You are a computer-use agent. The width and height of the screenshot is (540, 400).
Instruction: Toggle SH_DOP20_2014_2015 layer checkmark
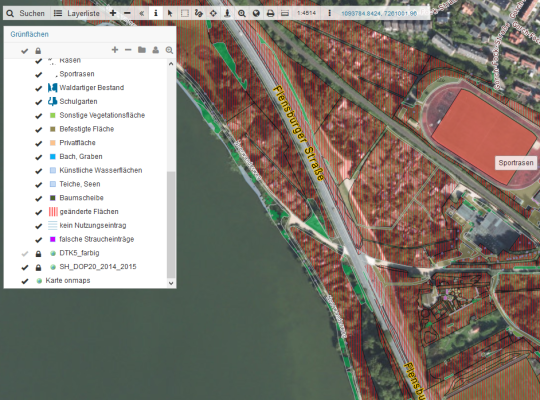[x=24, y=267]
